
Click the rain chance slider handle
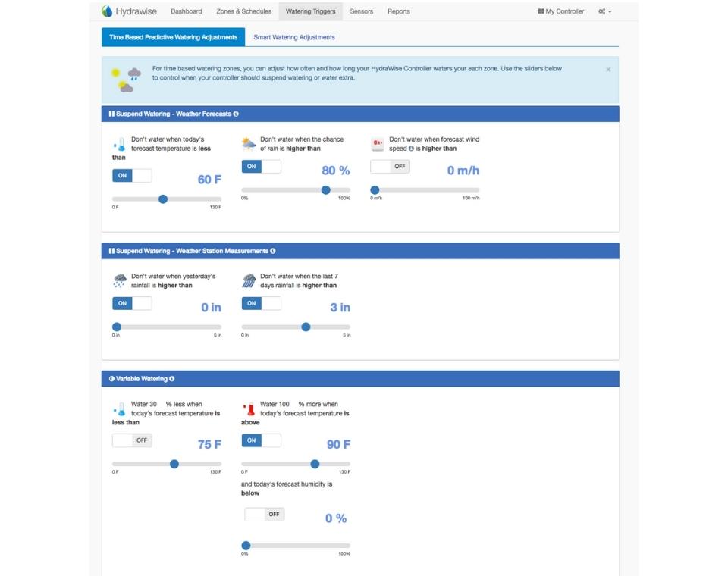[326, 190]
